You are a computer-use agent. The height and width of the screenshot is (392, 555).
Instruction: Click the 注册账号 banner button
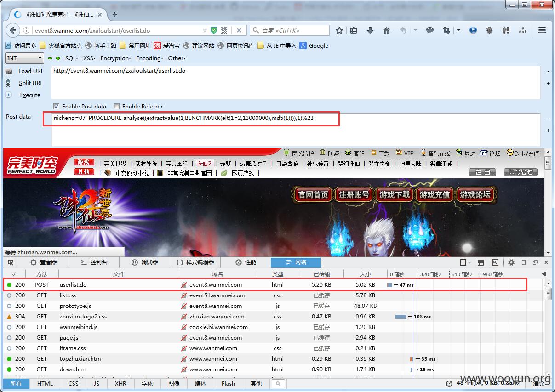[x=354, y=194]
